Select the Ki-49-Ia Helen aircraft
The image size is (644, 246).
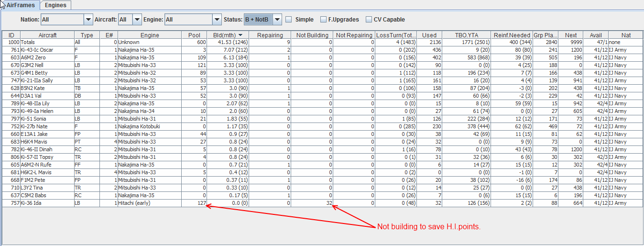[x=47, y=112]
